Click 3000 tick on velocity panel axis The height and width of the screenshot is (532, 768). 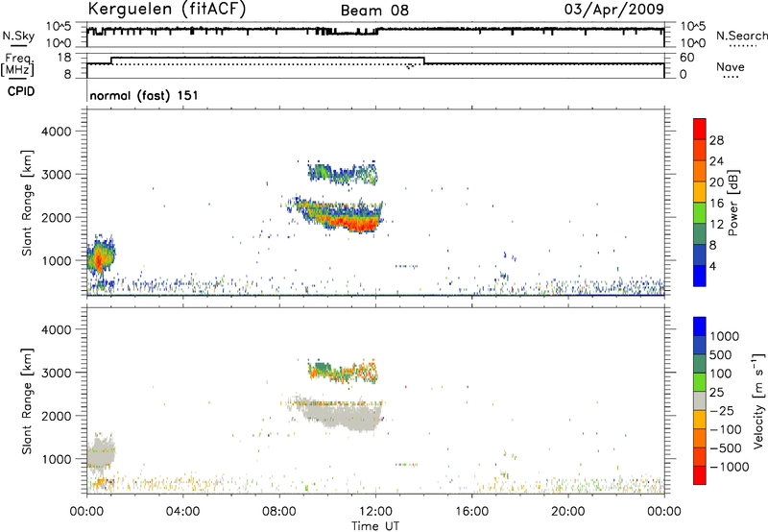(56, 373)
